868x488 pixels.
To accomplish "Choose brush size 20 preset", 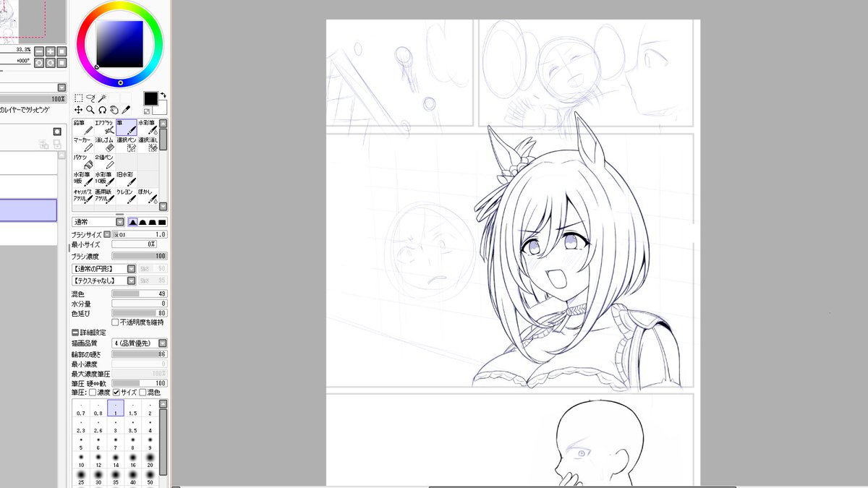I will 150,461.
